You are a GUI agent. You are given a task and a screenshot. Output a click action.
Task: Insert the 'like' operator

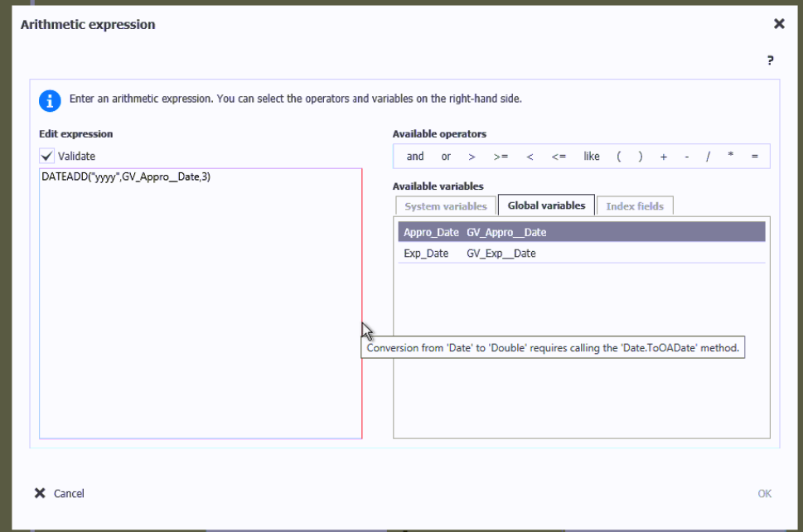(592, 157)
